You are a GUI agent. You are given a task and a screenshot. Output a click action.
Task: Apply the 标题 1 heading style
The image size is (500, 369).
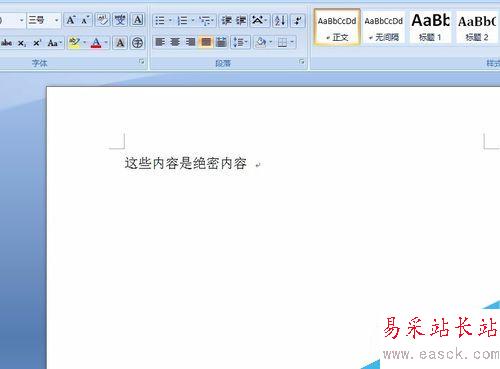click(x=430, y=27)
